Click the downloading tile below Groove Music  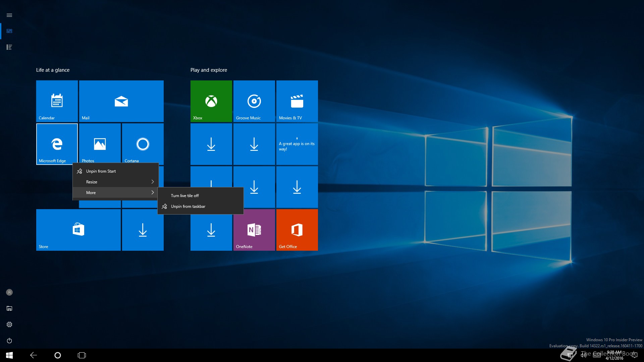[254, 144]
